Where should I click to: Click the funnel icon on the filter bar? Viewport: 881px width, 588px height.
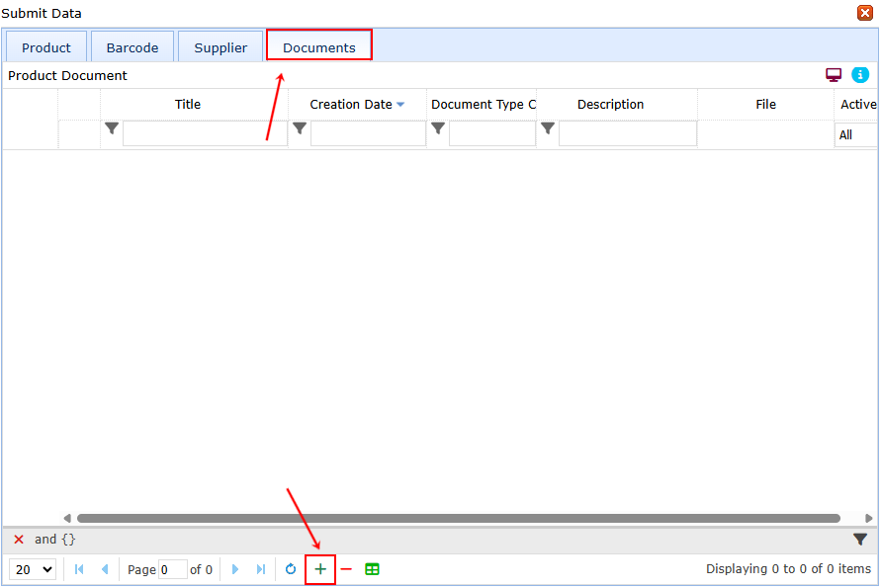pos(859,539)
